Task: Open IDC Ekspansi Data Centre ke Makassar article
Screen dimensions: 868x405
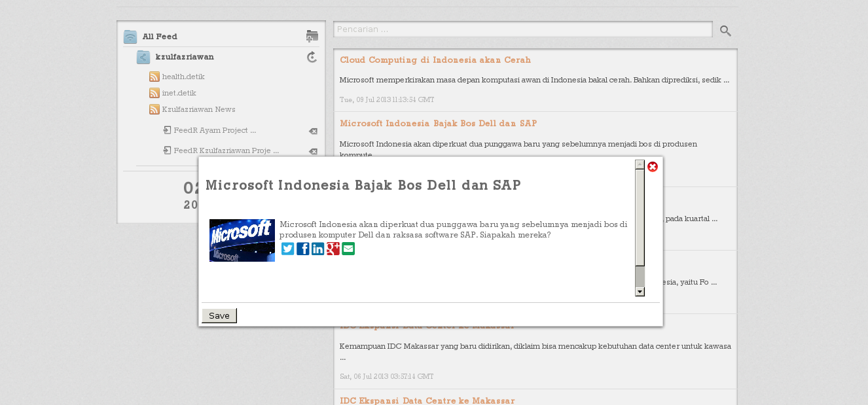Action: coord(427,400)
